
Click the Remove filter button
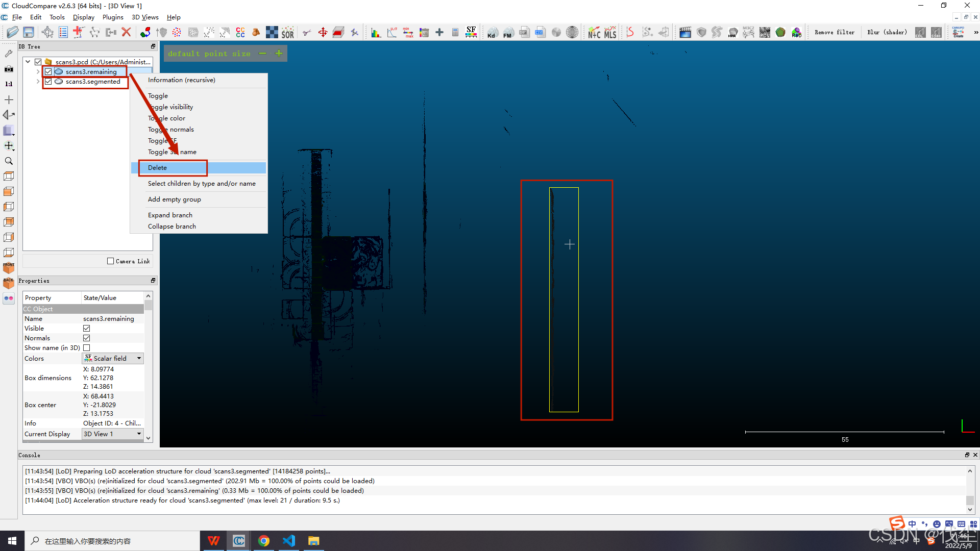(x=834, y=33)
